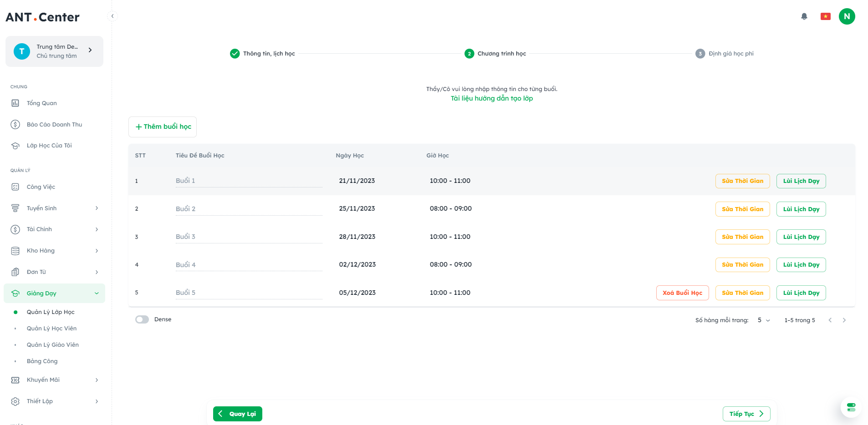868x425 pixels.
Task: Go to Quản Lý Học Viên
Action: (51, 329)
